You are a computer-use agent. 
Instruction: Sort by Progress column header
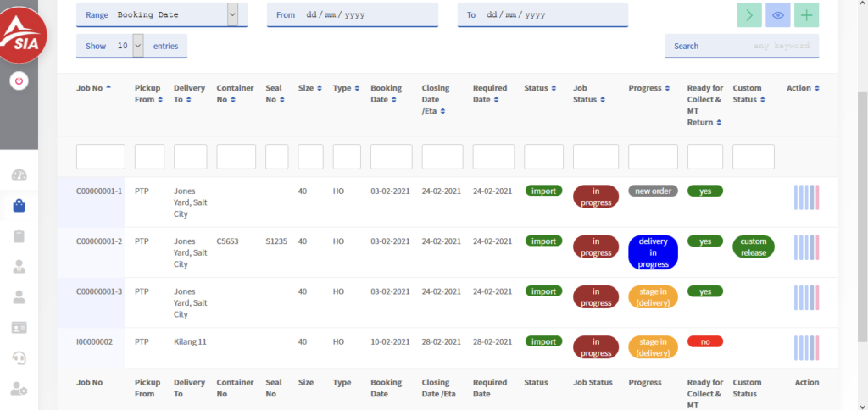tap(645, 88)
